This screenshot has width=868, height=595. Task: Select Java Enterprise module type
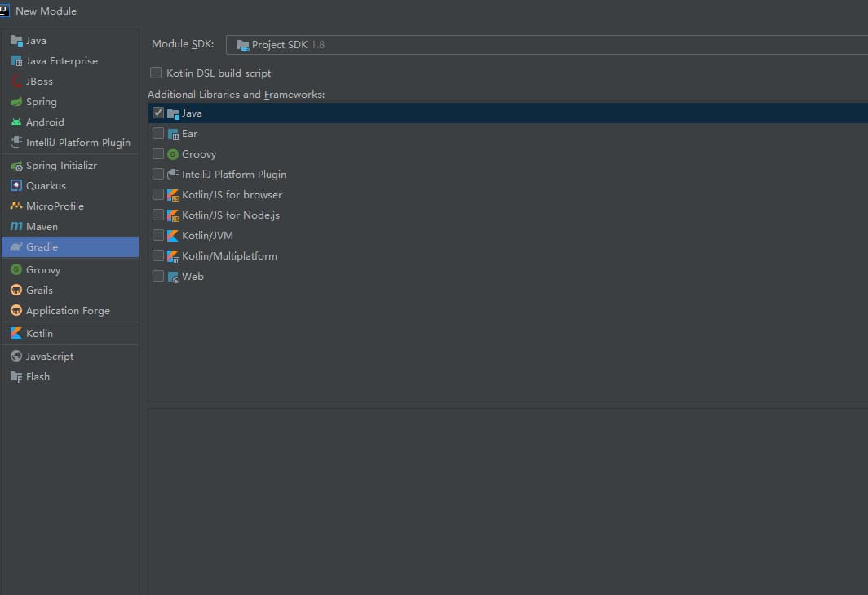70,61
